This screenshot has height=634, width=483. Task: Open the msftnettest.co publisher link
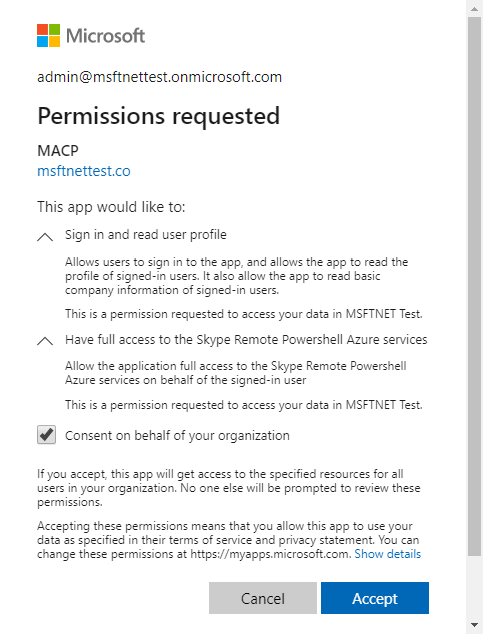[84, 171]
